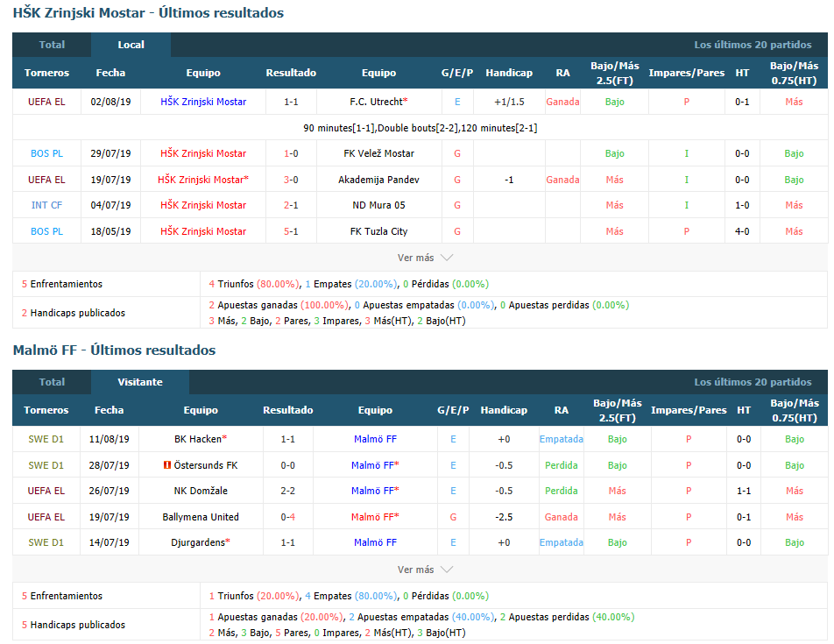Click HŠK Zrinjski Mostar in the 29/07/19 row
Image resolution: width=834 pixels, height=644 pixels.
click(x=203, y=153)
